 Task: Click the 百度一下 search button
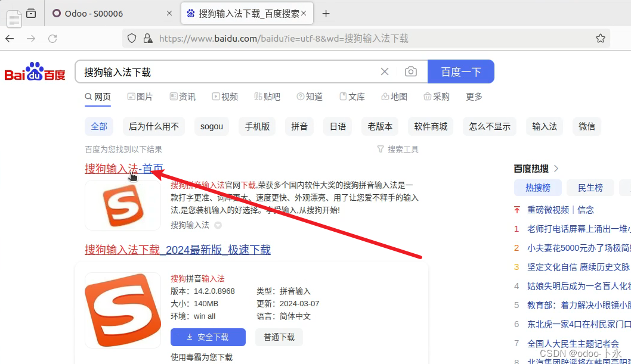tap(461, 71)
